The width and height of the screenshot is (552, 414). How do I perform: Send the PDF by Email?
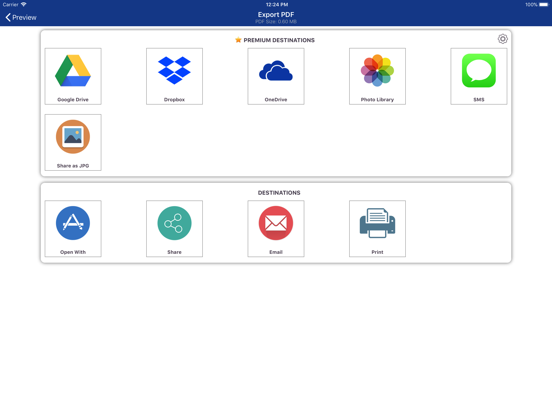276,228
